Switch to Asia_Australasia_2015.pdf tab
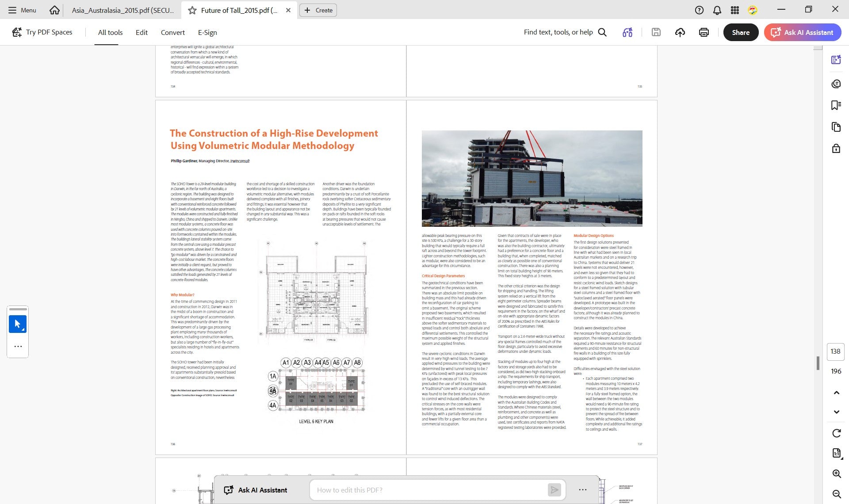This screenshot has width=849, height=504. click(x=122, y=10)
